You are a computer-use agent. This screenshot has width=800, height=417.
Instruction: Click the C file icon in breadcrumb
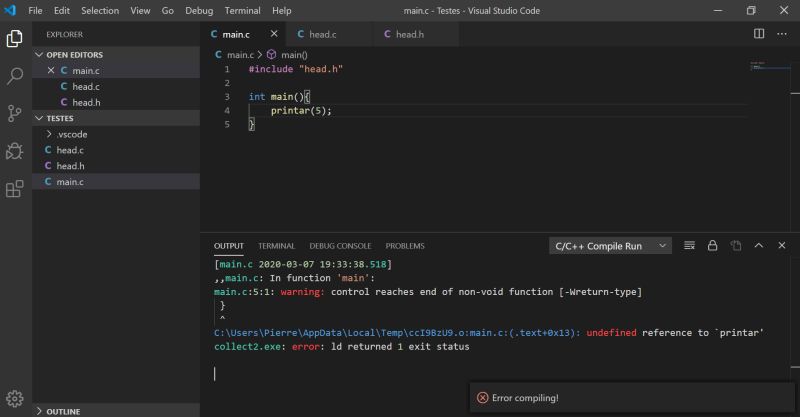point(218,55)
